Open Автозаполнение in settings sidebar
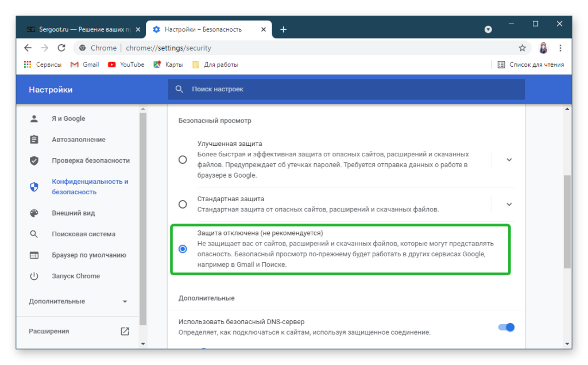Viewport: 588px width, 365px height. click(x=78, y=140)
